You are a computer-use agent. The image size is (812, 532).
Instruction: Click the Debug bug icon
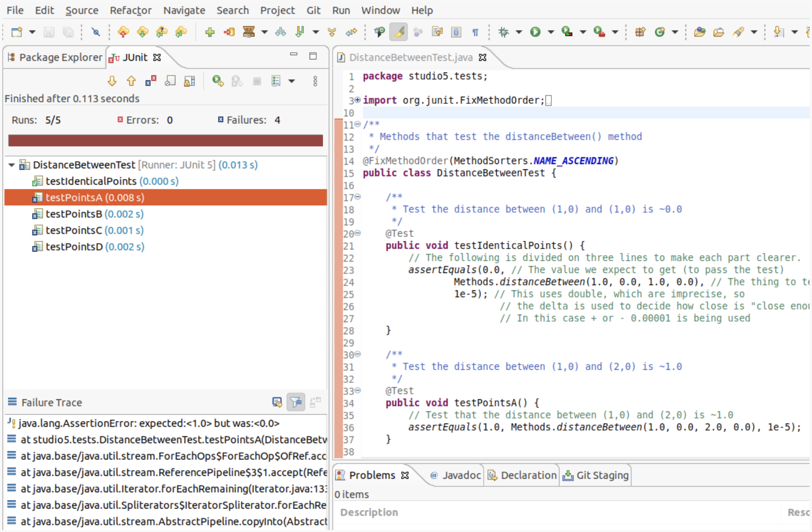[503, 32]
